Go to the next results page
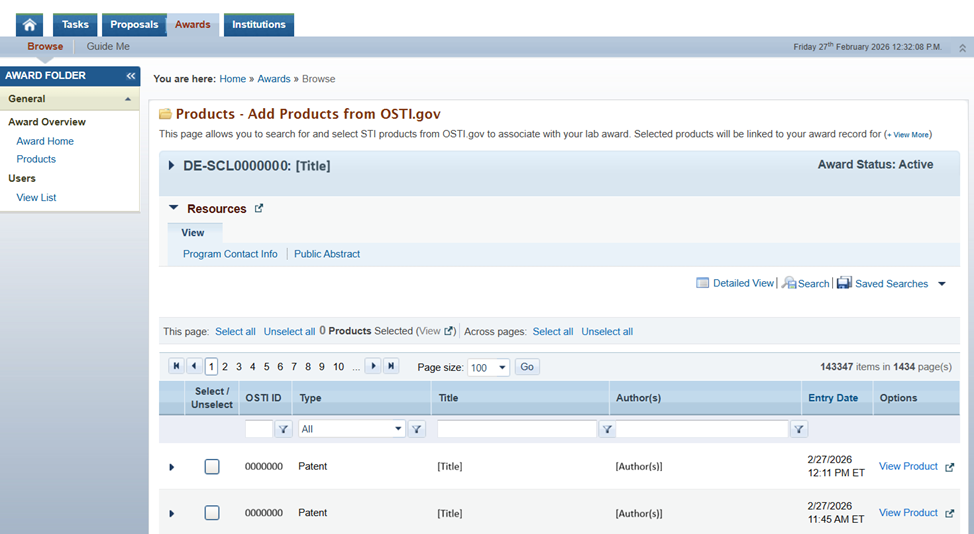974x534 pixels. [373, 367]
